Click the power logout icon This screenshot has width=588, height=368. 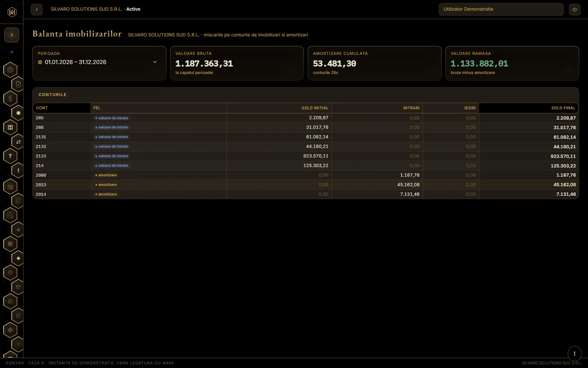click(x=575, y=9)
